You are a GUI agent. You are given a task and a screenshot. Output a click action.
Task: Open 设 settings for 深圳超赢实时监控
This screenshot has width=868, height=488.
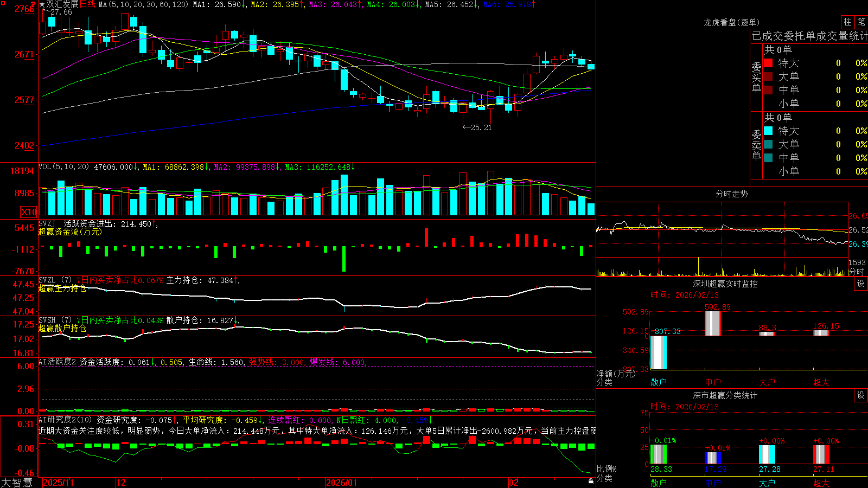coord(861,284)
